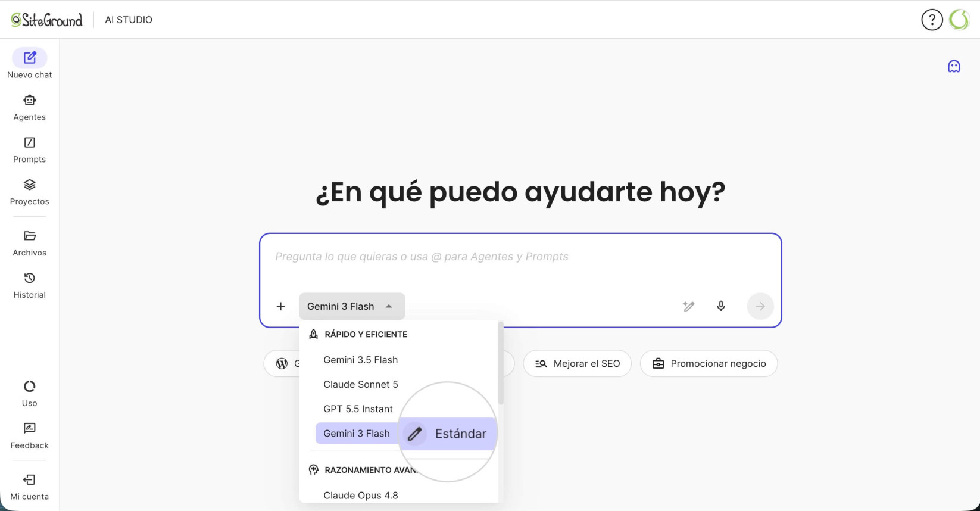Open the Uso usage icon

[30, 387]
